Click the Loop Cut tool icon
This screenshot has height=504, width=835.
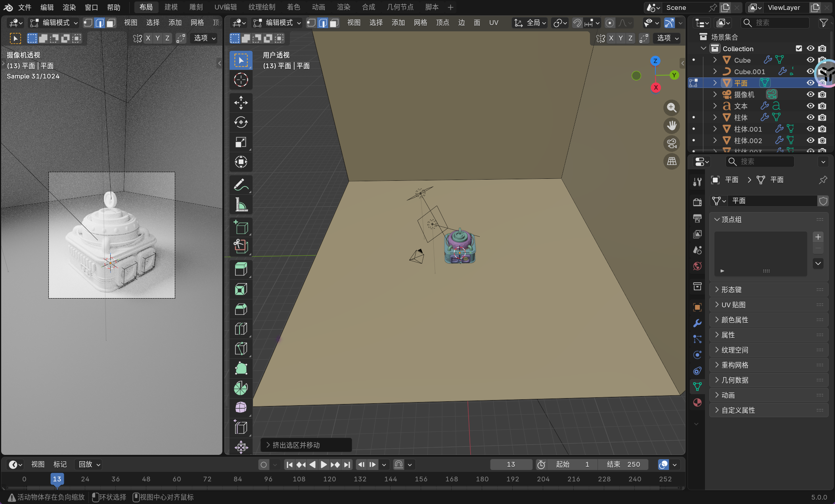pyautogui.click(x=241, y=329)
